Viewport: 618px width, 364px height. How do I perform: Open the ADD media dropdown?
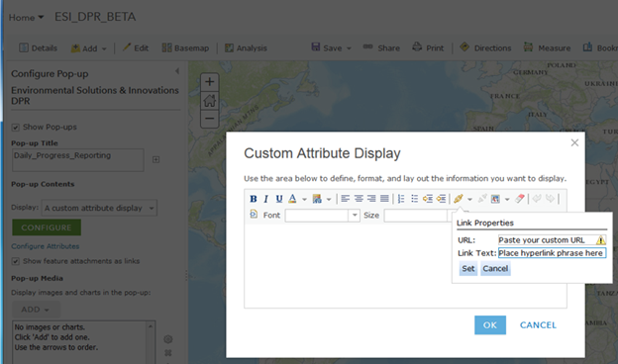(x=36, y=310)
